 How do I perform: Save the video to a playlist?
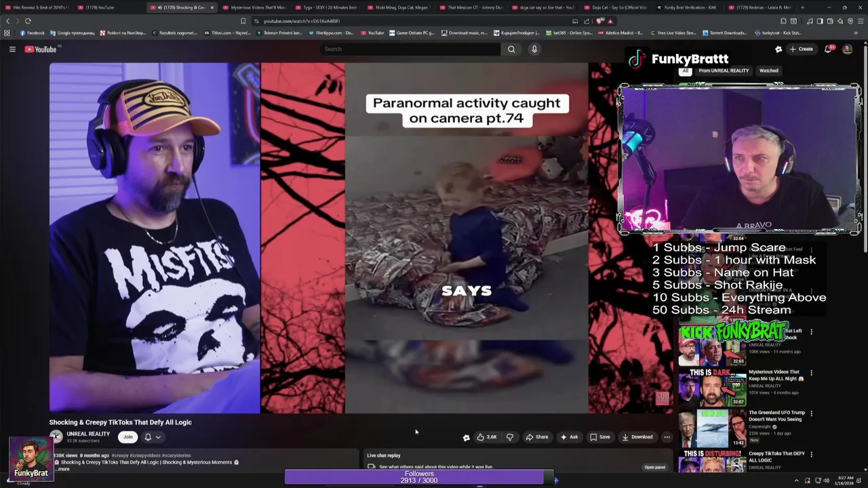[599, 437]
